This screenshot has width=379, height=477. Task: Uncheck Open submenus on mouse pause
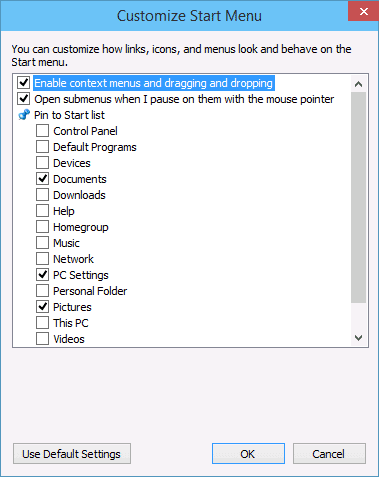(24, 99)
